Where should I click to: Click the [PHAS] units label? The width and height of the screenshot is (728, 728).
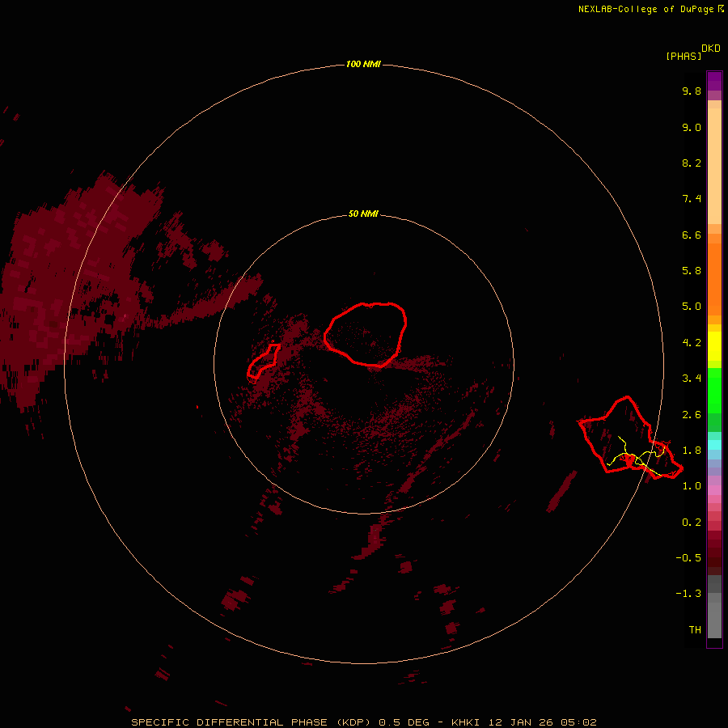point(684,56)
